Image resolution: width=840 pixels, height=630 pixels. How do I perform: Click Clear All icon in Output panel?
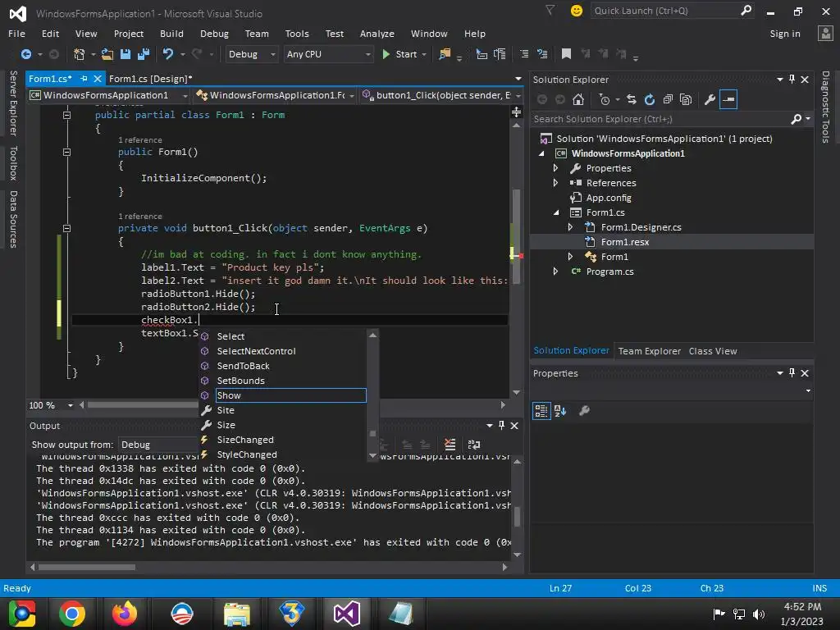pos(450,444)
